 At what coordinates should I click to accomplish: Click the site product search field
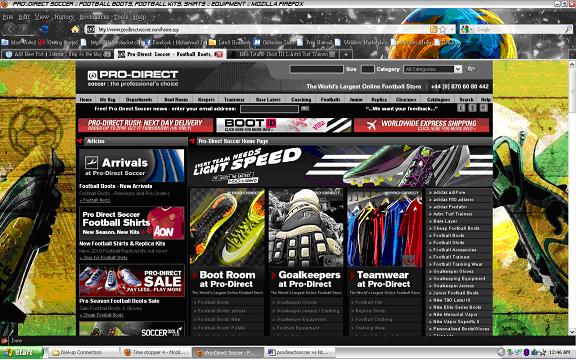(317, 69)
